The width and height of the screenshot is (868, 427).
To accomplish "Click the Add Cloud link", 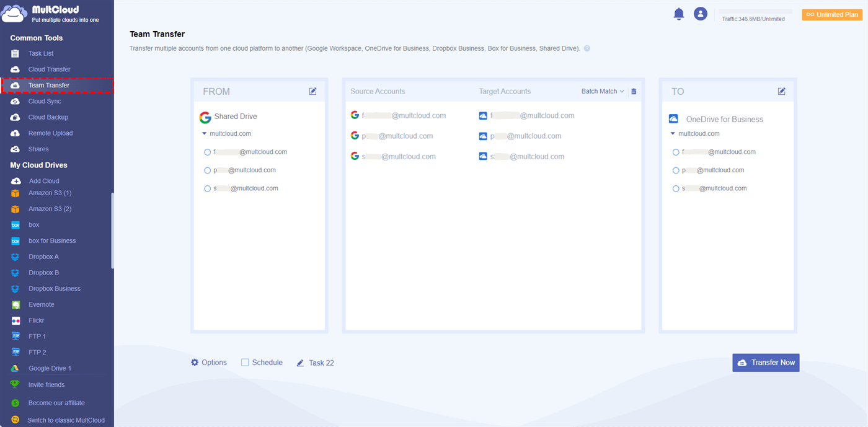I will tap(44, 181).
